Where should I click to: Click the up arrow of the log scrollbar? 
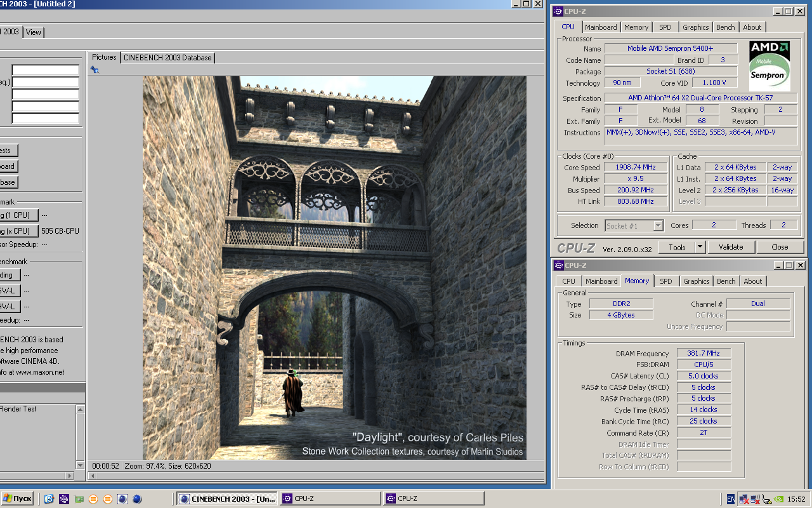click(x=80, y=410)
